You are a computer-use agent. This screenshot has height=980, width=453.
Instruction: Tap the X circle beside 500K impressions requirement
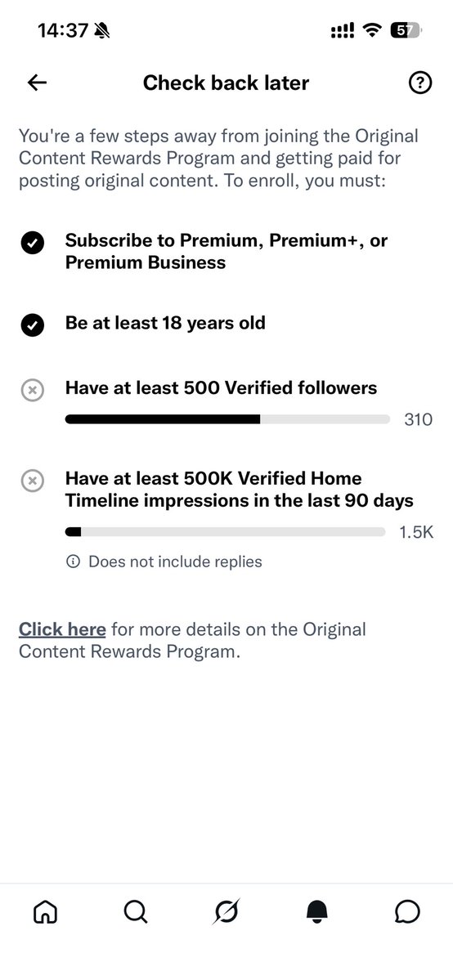pos(33,481)
